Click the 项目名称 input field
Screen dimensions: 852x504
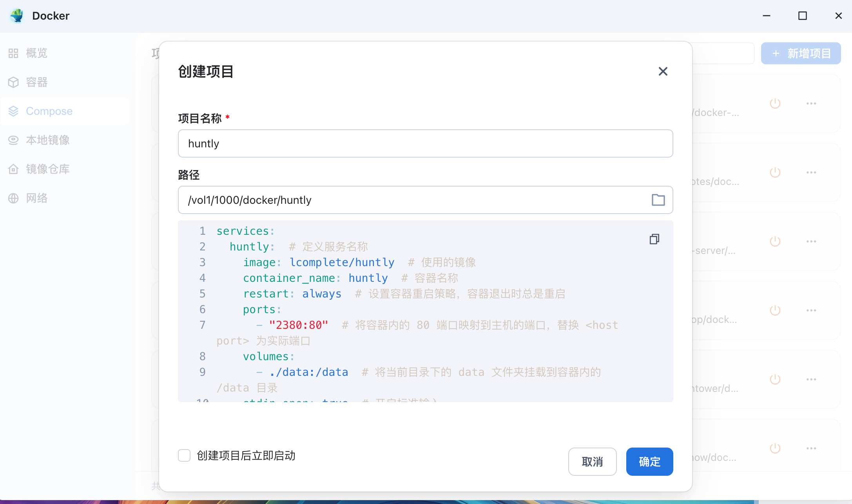click(425, 143)
